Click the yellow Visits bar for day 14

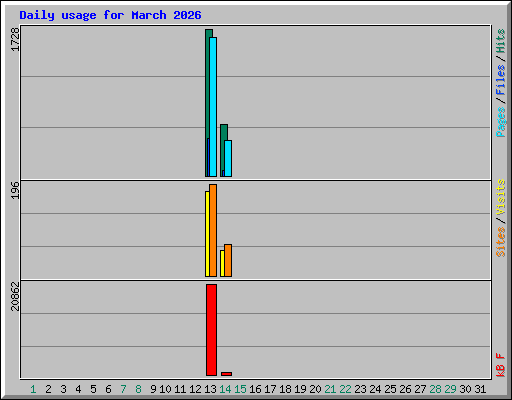tap(222, 263)
